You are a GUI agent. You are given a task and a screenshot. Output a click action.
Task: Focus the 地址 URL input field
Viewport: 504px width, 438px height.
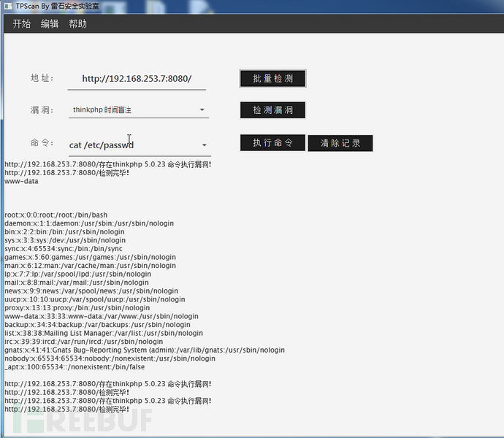coord(137,79)
